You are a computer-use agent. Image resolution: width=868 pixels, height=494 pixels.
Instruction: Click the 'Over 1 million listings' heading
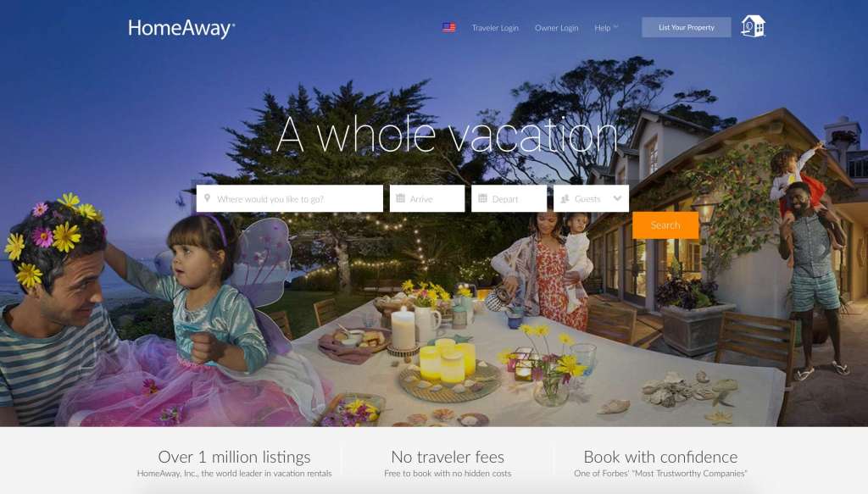click(234, 457)
